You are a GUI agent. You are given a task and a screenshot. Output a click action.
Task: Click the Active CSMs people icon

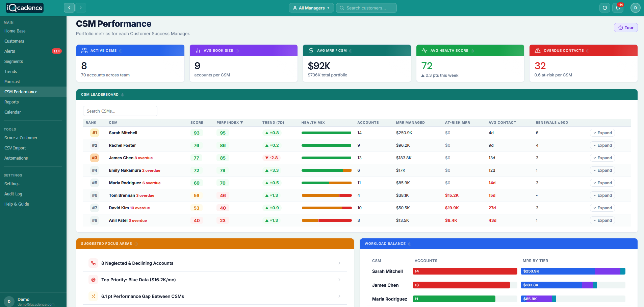pos(84,50)
